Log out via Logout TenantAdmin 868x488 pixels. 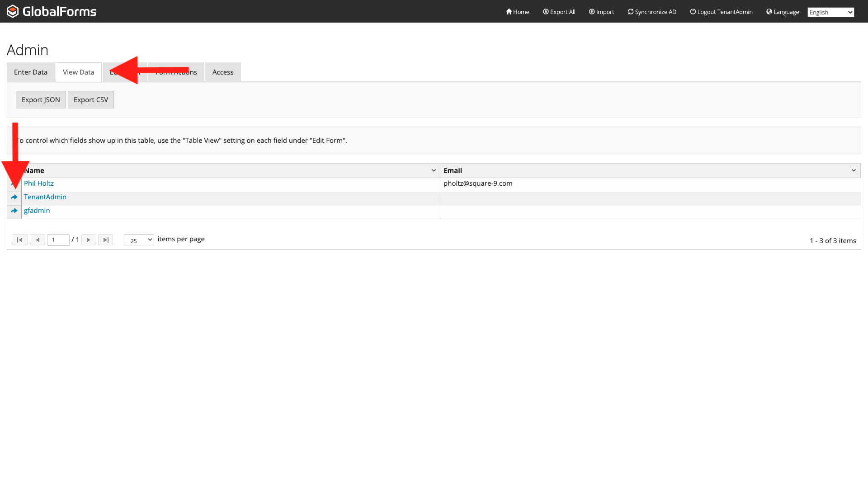(x=721, y=12)
